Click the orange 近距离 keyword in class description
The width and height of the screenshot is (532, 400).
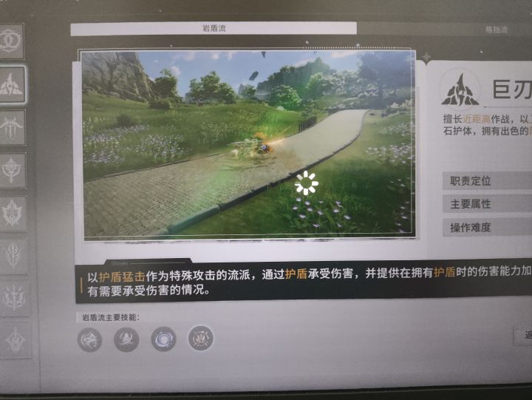point(477,119)
